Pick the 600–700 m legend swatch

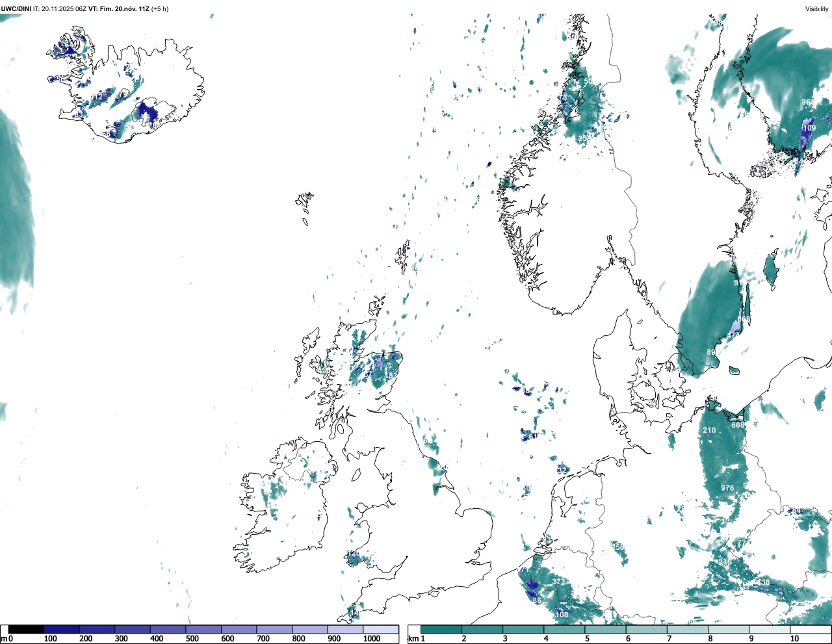coord(239,629)
